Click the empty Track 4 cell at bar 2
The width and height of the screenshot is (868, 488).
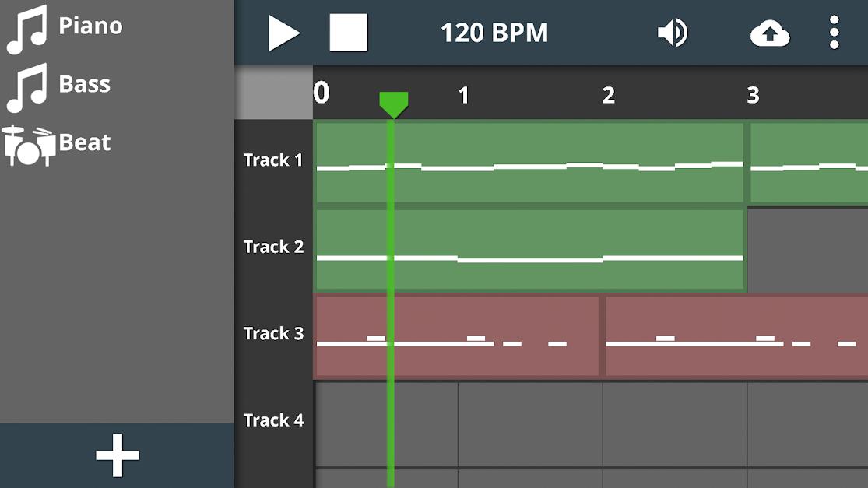pyautogui.click(x=675, y=424)
